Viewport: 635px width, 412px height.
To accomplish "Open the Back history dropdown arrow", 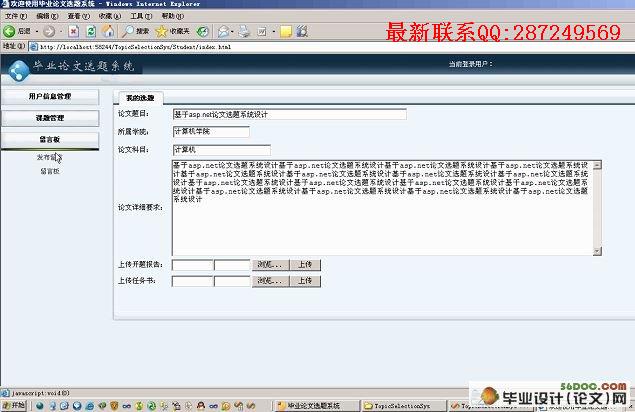I will click(x=37, y=31).
